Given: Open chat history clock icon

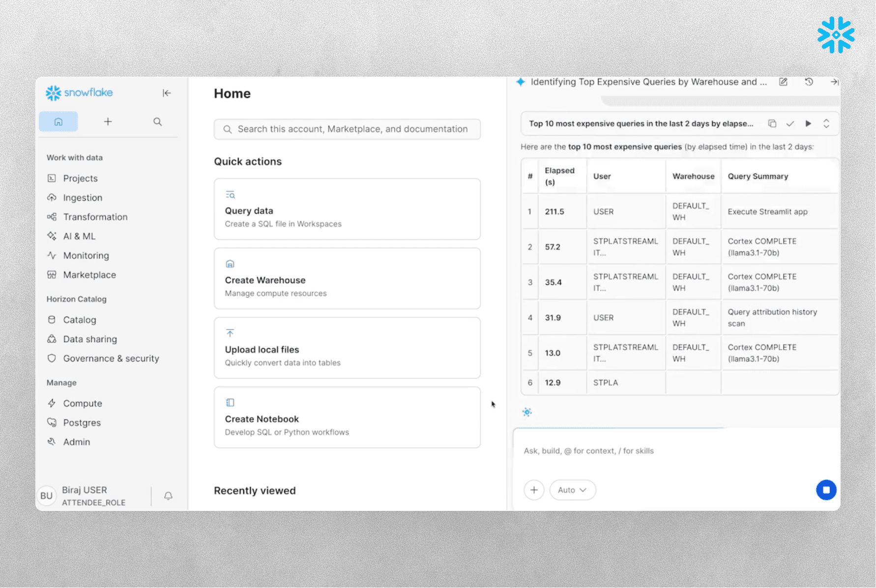Looking at the screenshot, I should (x=809, y=82).
